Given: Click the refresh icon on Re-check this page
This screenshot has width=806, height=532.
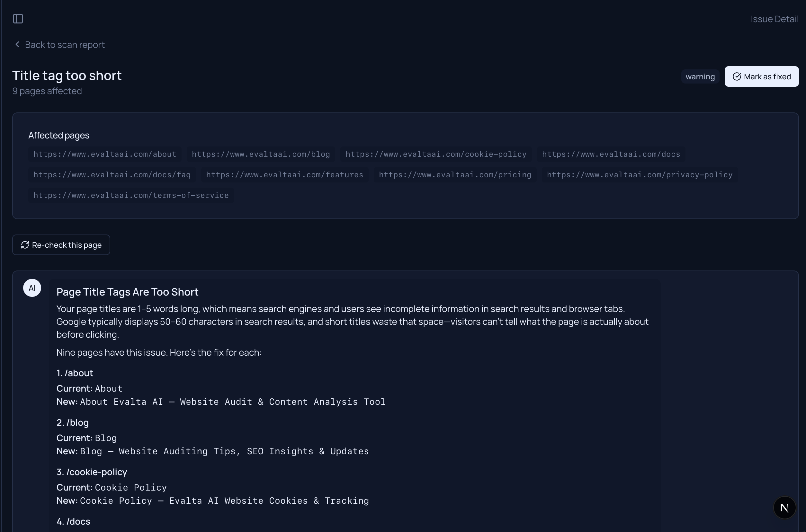Looking at the screenshot, I should click(x=25, y=244).
